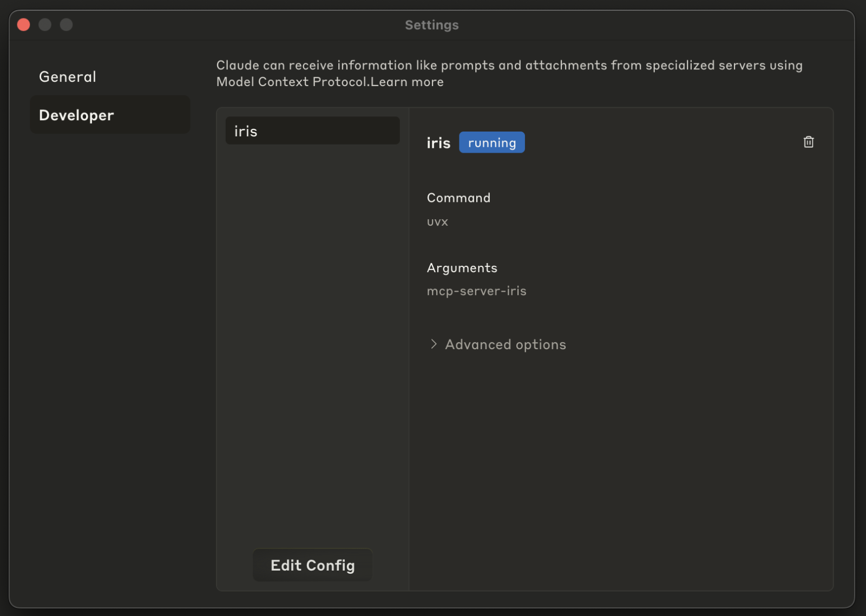Click the blue running status badge

[x=491, y=143]
